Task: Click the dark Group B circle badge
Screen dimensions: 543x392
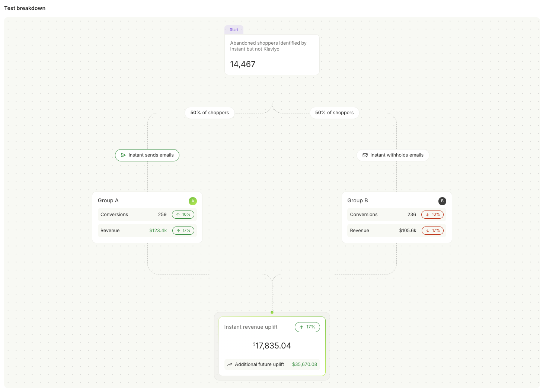Action: tap(442, 201)
